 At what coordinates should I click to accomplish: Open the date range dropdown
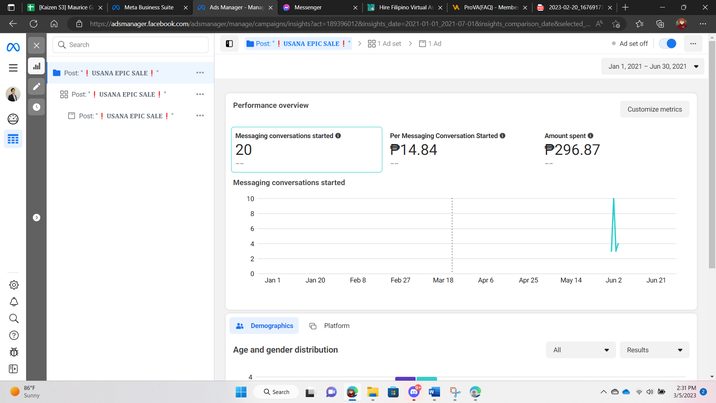tap(652, 67)
